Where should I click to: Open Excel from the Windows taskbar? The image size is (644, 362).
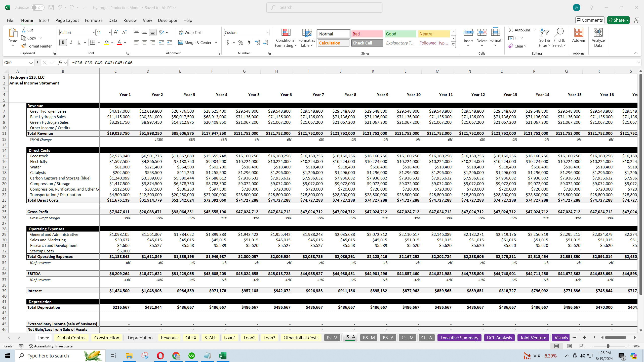click(x=223, y=356)
